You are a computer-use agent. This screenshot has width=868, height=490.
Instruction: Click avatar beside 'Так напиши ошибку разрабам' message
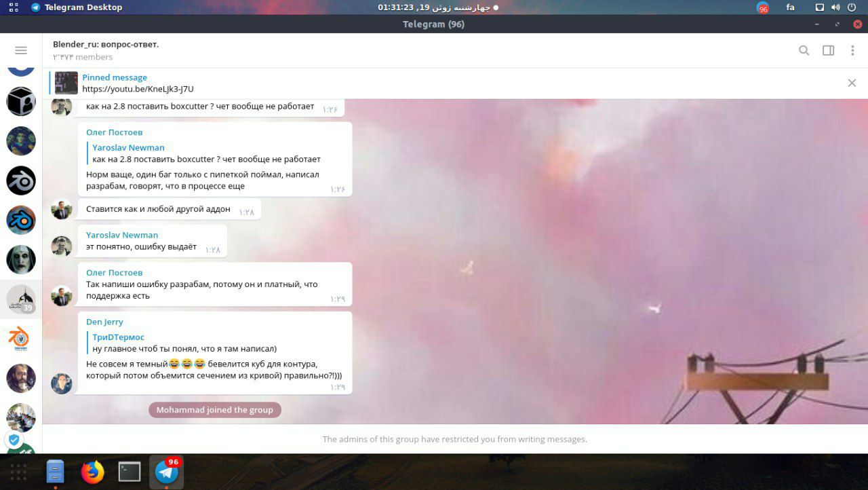[62, 296]
